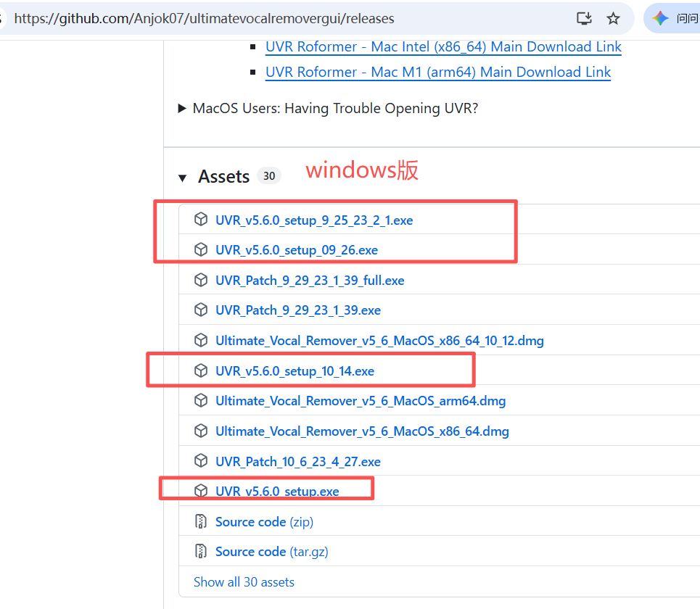
Task: Open UVR Roformer Mac Intel download link
Action: coord(443,47)
